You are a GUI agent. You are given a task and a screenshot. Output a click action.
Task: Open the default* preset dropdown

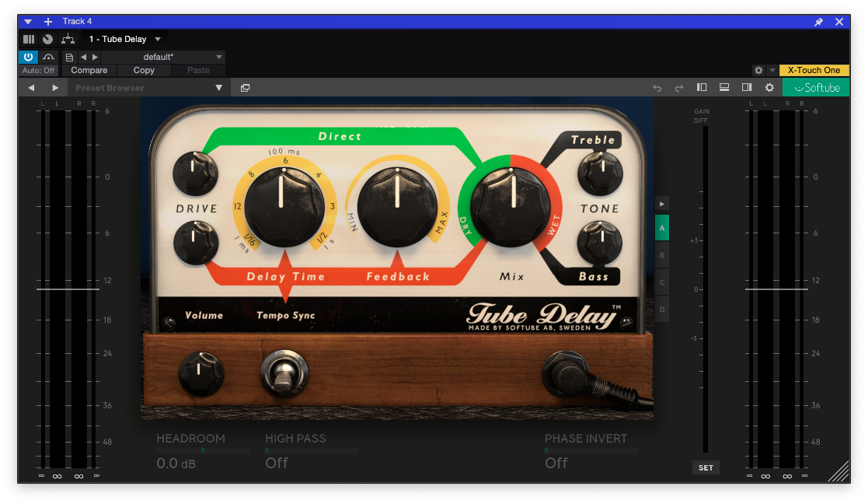pyautogui.click(x=162, y=57)
